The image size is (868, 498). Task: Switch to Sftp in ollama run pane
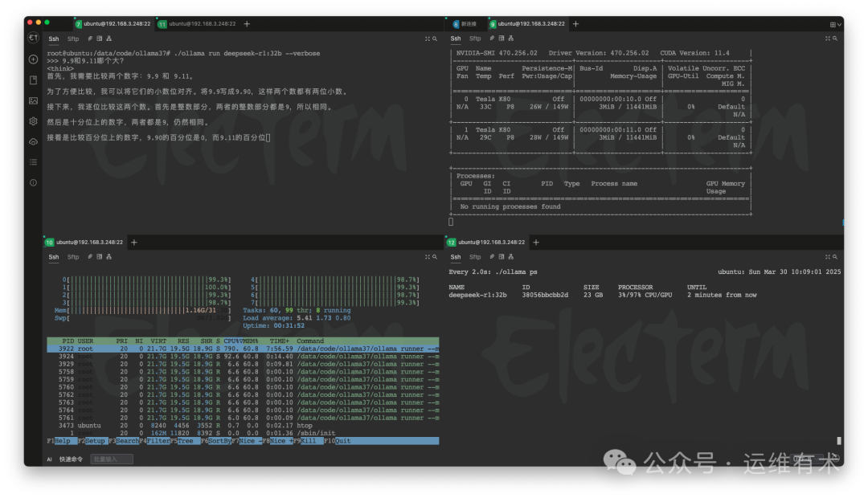[73, 39]
